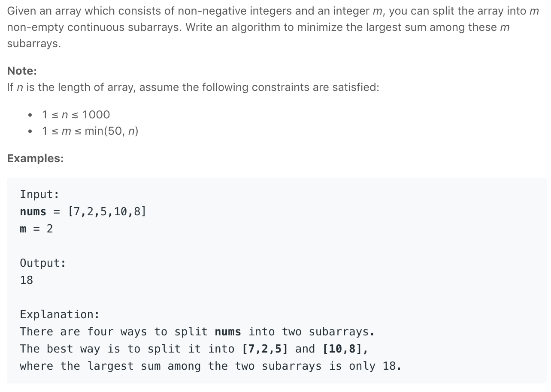The height and width of the screenshot is (392, 551).
Task: Click the bold 'nums' in explanation sentence
Action: point(228,332)
